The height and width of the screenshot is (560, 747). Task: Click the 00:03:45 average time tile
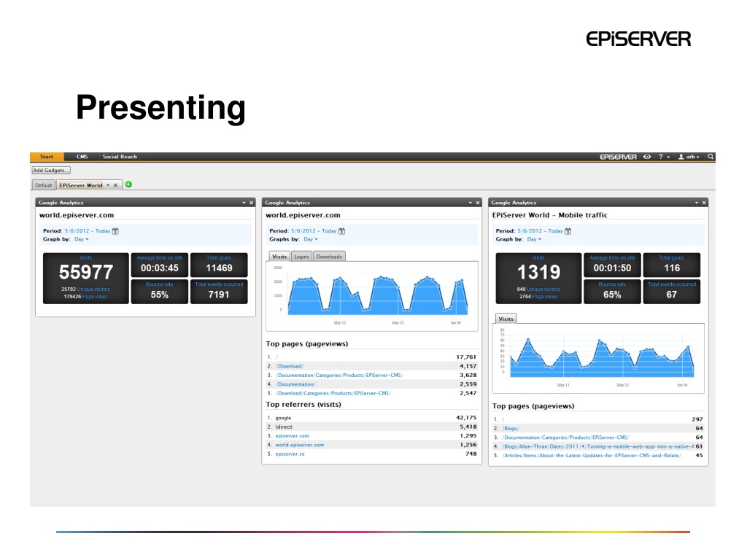tap(160, 265)
